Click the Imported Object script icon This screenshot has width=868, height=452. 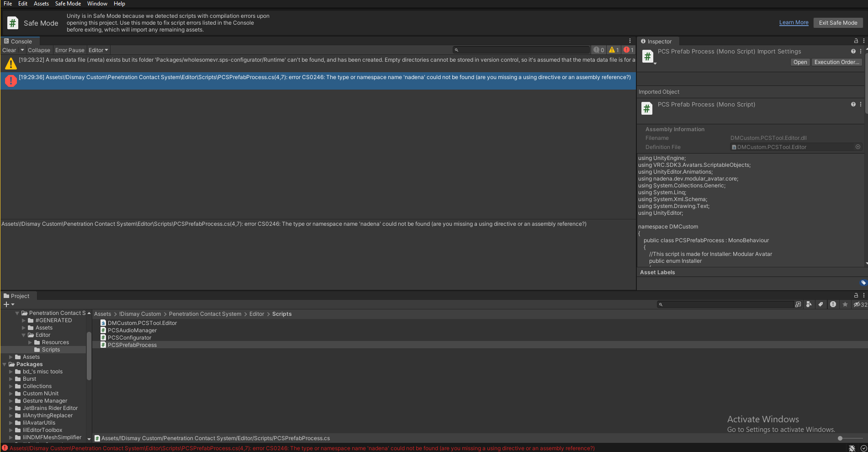[647, 109]
